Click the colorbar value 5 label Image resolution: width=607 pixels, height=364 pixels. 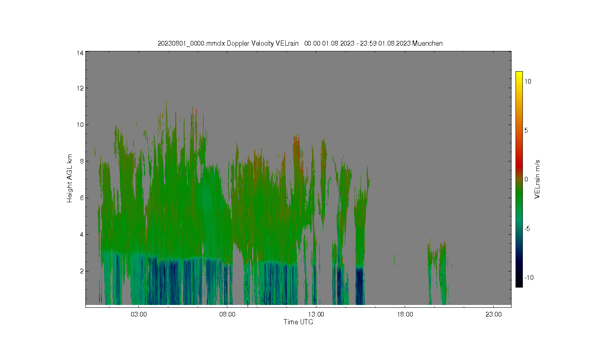pyautogui.click(x=527, y=130)
